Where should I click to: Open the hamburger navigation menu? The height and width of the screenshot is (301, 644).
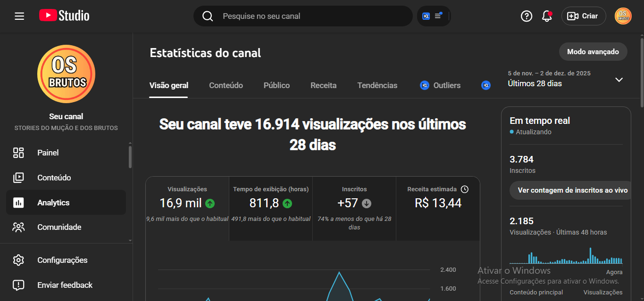point(19,16)
